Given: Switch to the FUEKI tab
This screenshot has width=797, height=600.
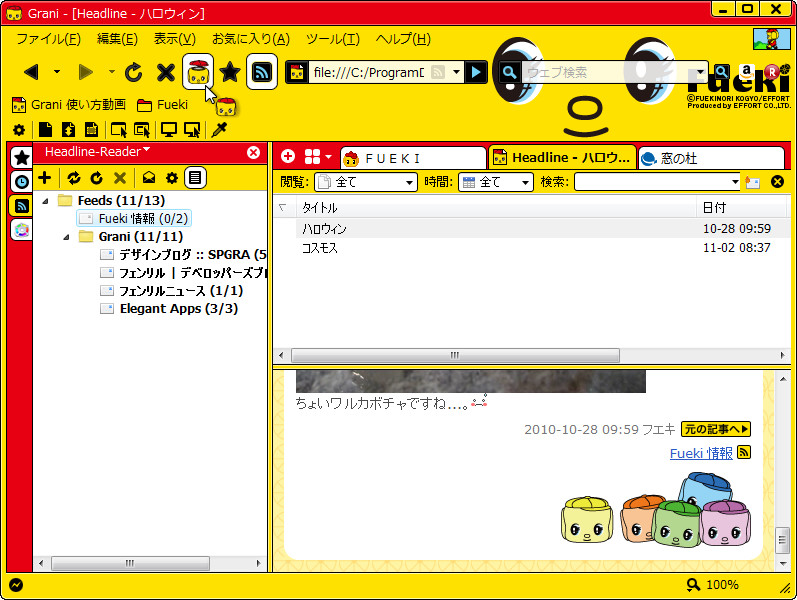Looking at the screenshot, I should point(413,158).
